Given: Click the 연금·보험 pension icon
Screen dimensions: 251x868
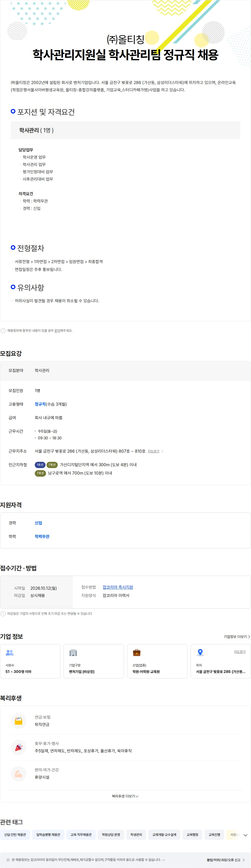Looking at the screenshot, I should click(19, 721).
